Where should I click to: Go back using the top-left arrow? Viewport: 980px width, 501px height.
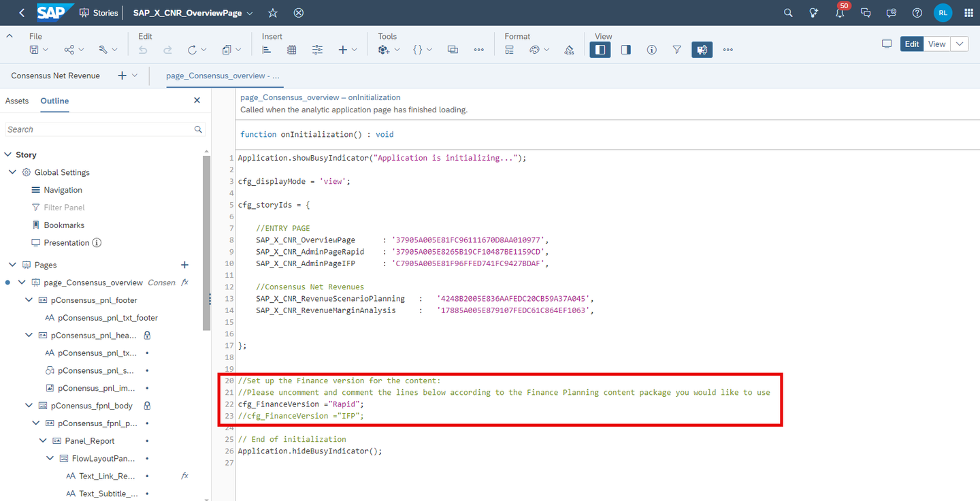point(22,13)
